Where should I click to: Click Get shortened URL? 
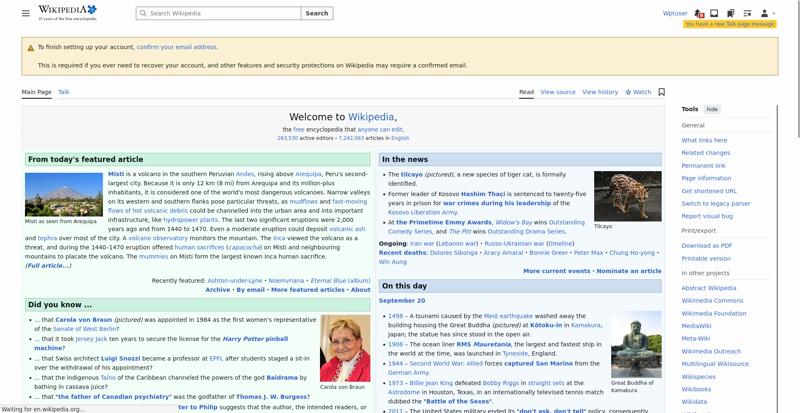coord(709,191)
